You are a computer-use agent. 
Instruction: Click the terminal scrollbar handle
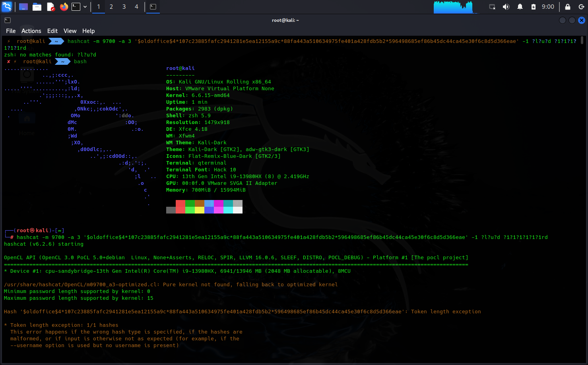(x=582, y=40)
